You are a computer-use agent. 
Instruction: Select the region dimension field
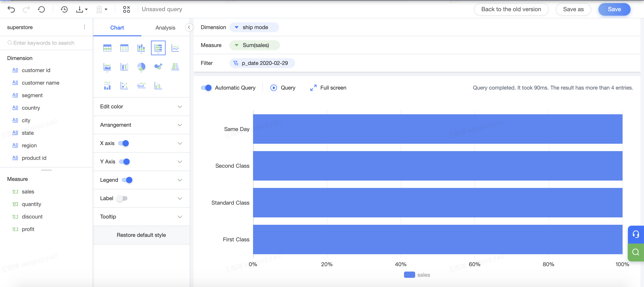(29, 145)
